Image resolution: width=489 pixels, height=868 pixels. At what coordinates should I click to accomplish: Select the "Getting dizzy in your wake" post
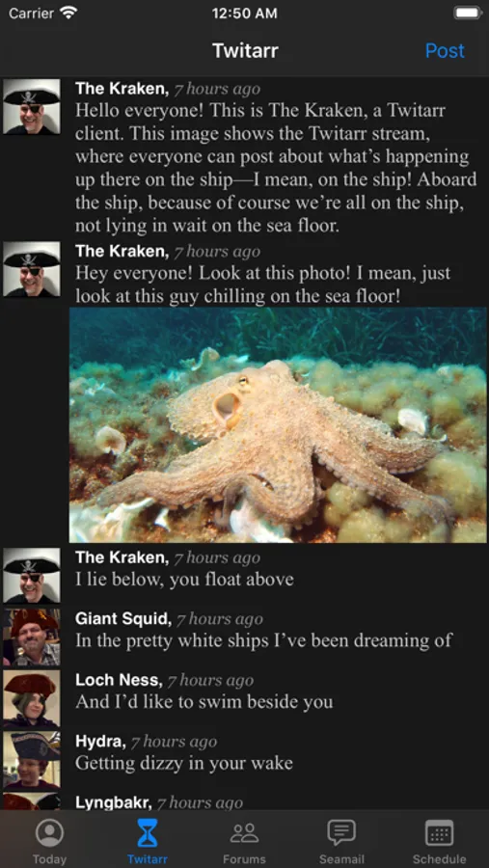184,764
